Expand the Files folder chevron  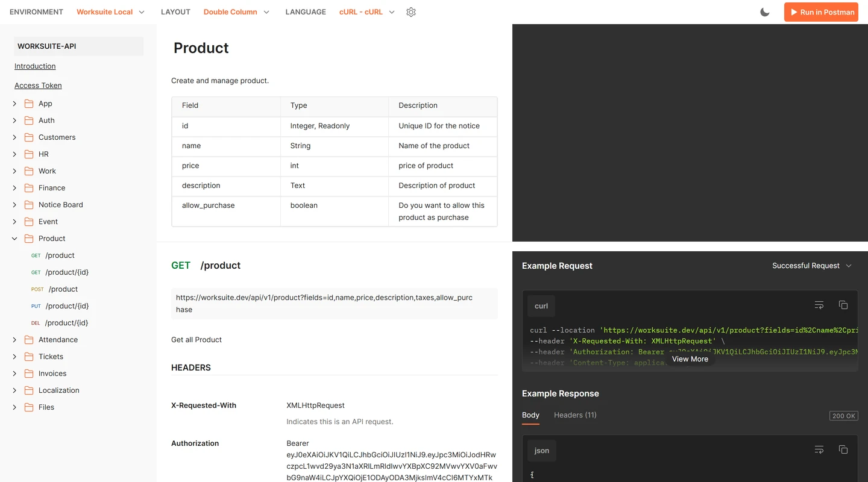click(14, 407)
